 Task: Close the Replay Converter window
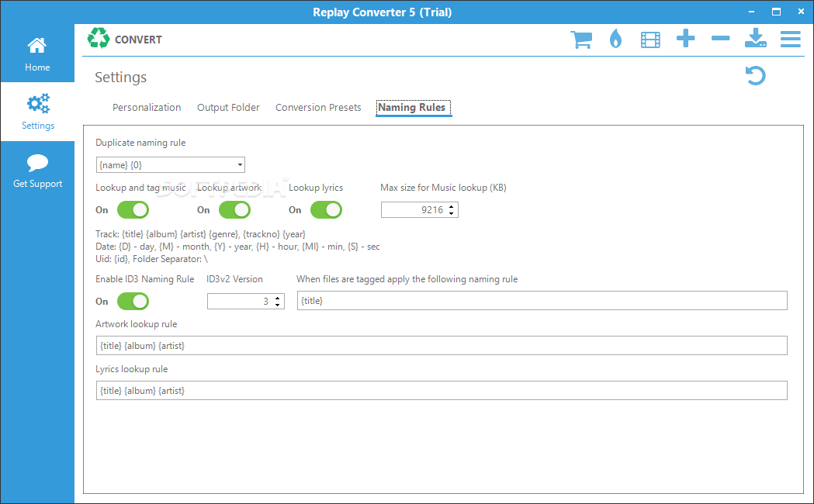click(801, 12)
